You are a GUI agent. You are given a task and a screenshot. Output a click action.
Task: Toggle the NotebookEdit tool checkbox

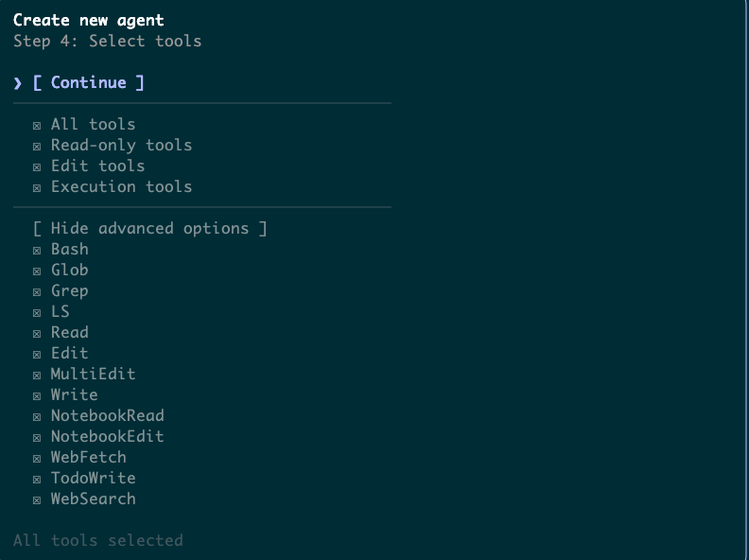[x=37, y=437]
